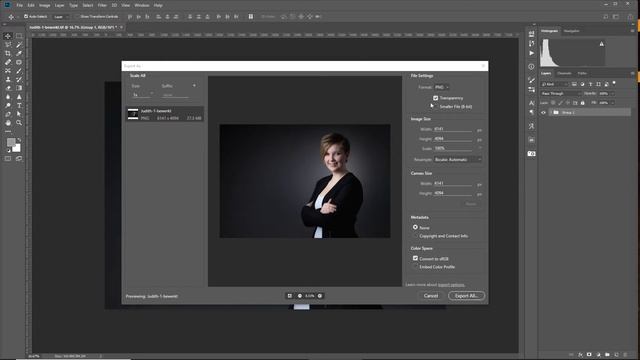This screenshot has width=640, height=360.
Task: Click the Info panel icon in the dock
Action: pyautogui.click(x=531, y=67)
